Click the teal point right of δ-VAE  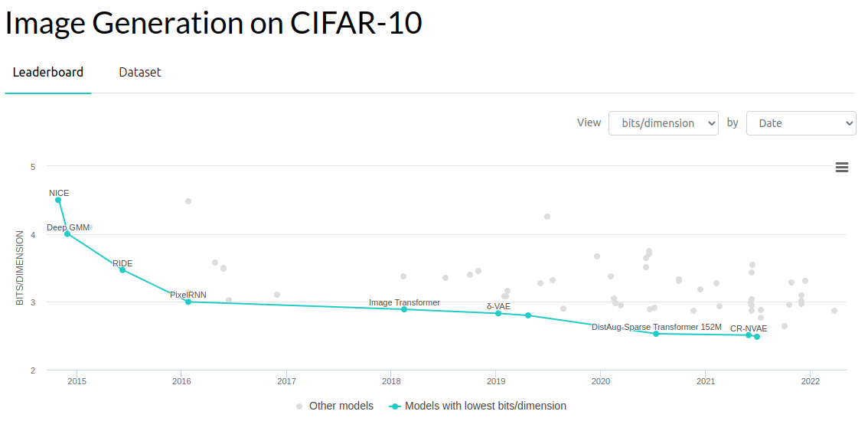click(528, 315)
